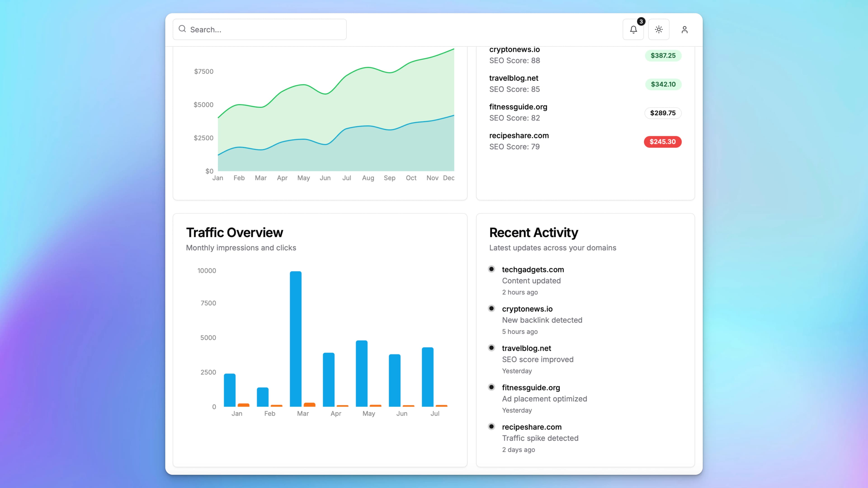Click the red $245.30 earnings badge

click(663, 142)
